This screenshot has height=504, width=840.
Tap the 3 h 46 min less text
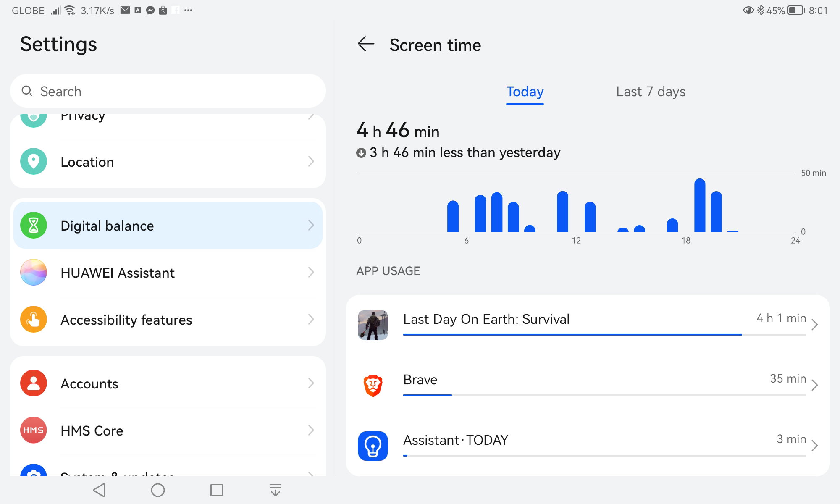click(x=465, y=152)
